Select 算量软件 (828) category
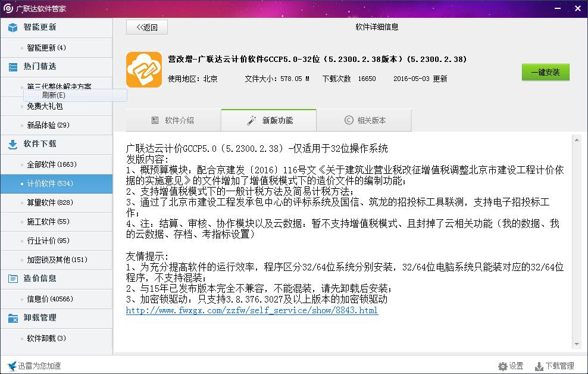Viewport: 588px width, 374px height. tap(57, 202)
